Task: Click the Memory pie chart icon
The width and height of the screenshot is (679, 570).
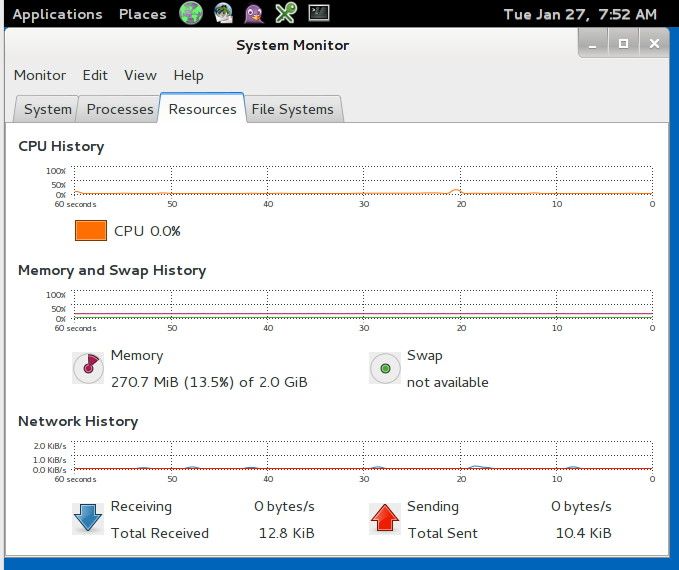Action: (x=88, y=368)
